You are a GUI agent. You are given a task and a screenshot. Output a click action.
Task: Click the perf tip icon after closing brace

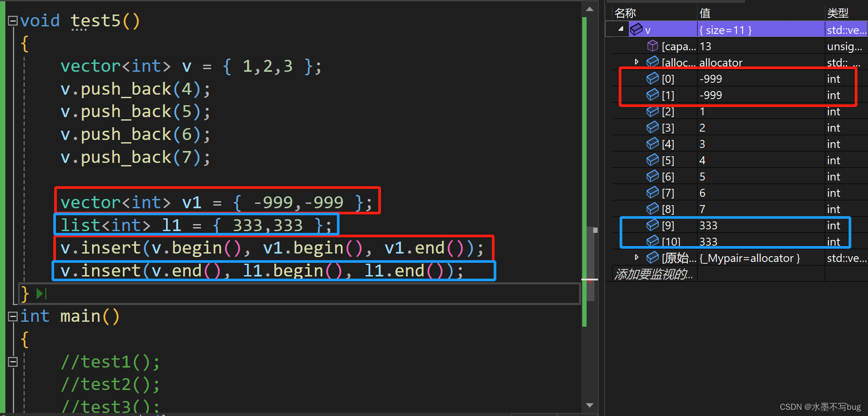(x=42, y=294)
